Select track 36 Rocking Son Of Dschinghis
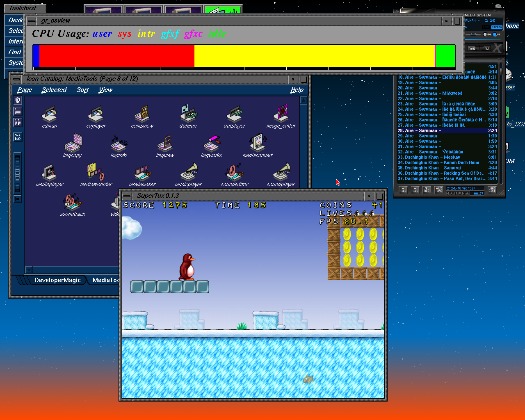This screenshot has height=420, width=525. pyautogui.click(x=447, y=173)
